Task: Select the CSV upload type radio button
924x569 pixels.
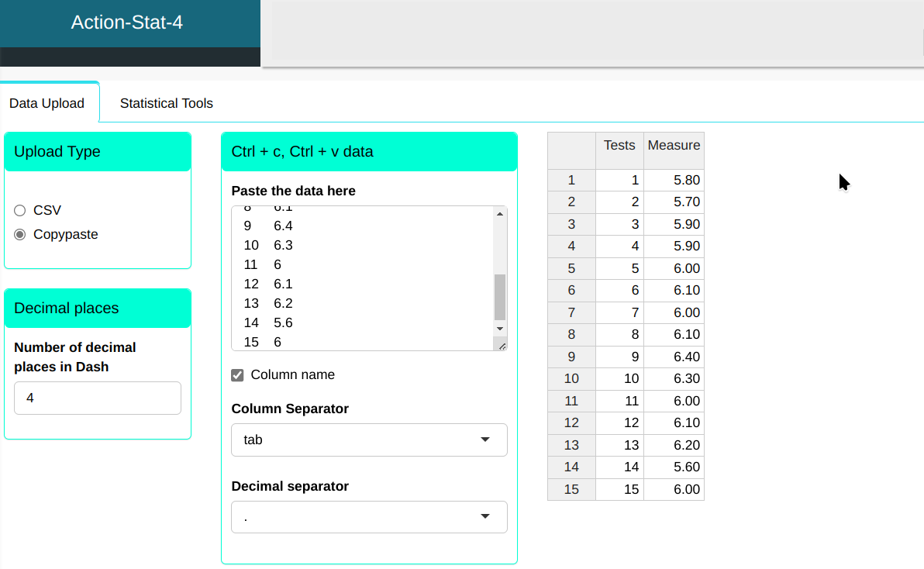Action: coord(20,210)
